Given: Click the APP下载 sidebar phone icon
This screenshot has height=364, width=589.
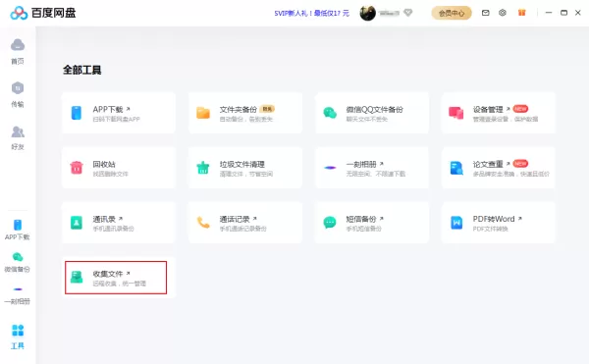Looking at the screenshot, I should 18,225.
